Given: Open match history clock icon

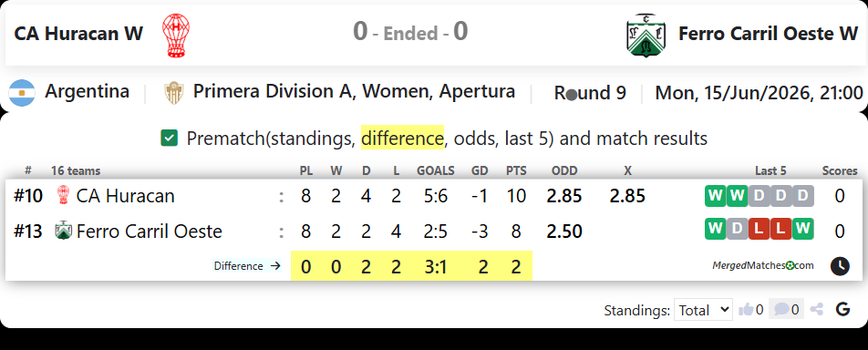Looking at the screenshot, I should coord(840,266).
